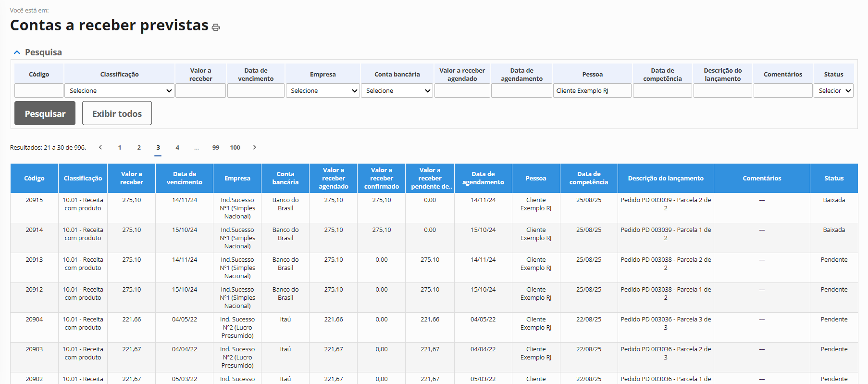The image size is (868, 384).
Task: Click the print icon beside page title
Action: [216, 27]
